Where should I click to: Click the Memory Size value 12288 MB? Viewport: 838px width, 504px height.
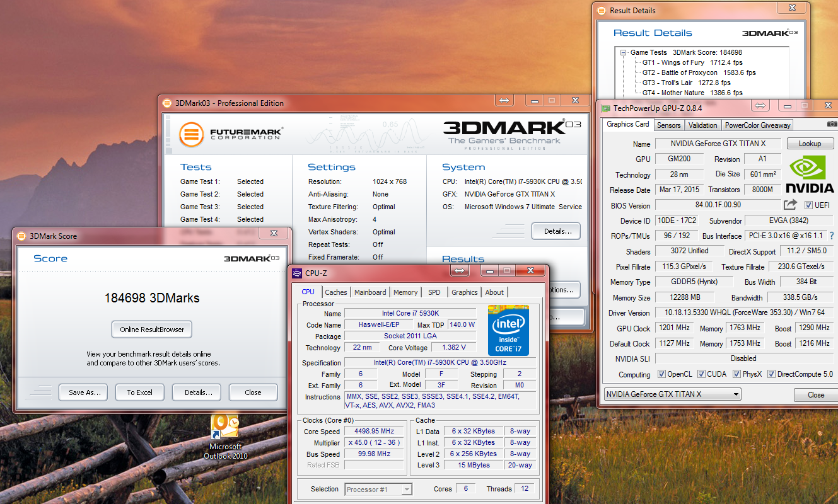(686, 297)
